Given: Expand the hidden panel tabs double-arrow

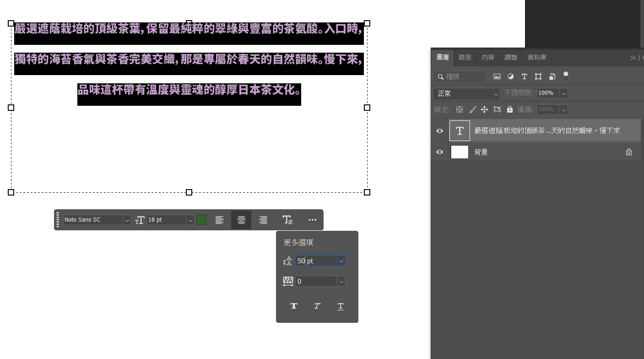Looking at the screenshot, I should point(633,58).
